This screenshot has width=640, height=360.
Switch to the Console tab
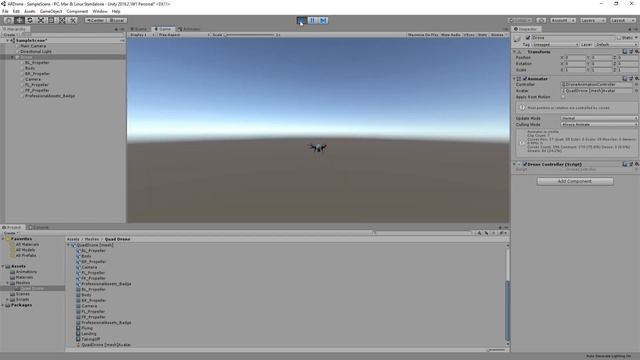(39, 227)
